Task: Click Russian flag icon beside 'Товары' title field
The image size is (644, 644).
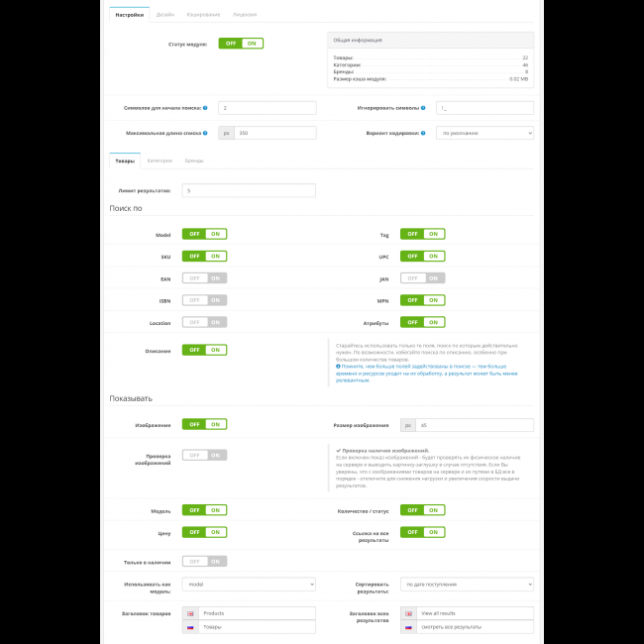Action: point(190,627)
